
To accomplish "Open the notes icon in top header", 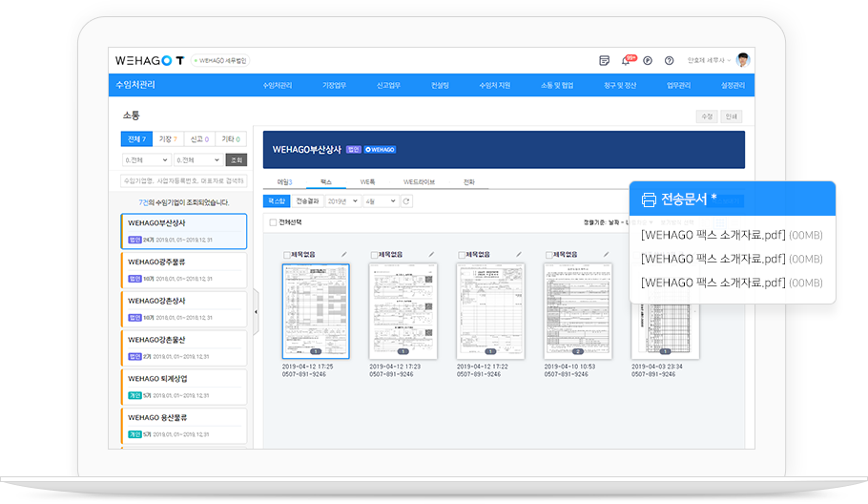I will (x=604, y=60).
